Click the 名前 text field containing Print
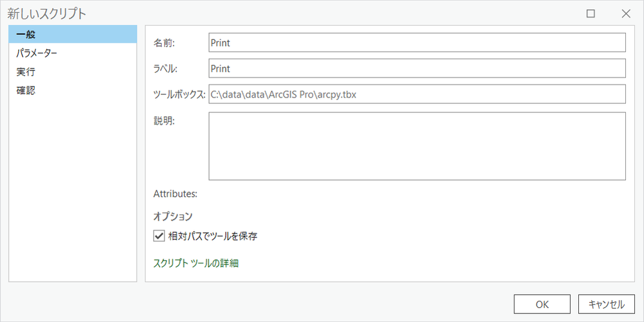Screen dimensions: 644x322 point(417,43)
